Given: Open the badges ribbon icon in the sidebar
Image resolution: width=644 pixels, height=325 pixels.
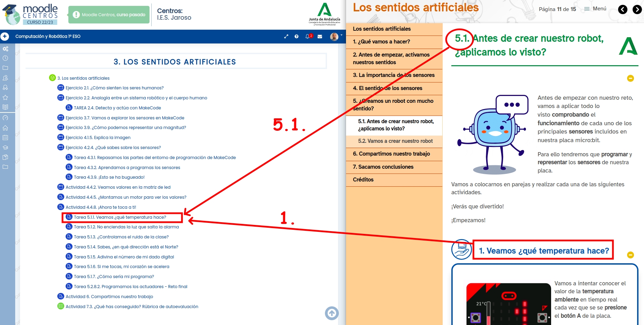Looking at the screenshot, I should click(x=5, y=88).
